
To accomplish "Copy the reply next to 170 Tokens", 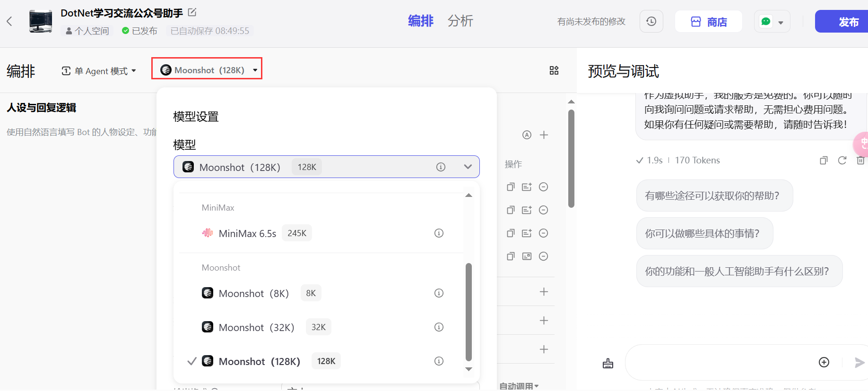I will coord(824,161).
